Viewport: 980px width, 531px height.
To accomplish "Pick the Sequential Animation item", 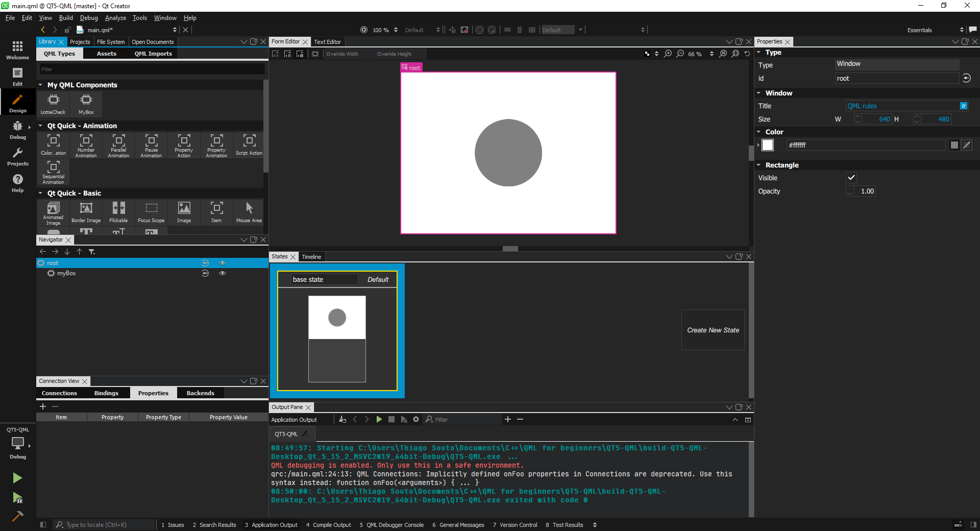I will coord(53,172).
